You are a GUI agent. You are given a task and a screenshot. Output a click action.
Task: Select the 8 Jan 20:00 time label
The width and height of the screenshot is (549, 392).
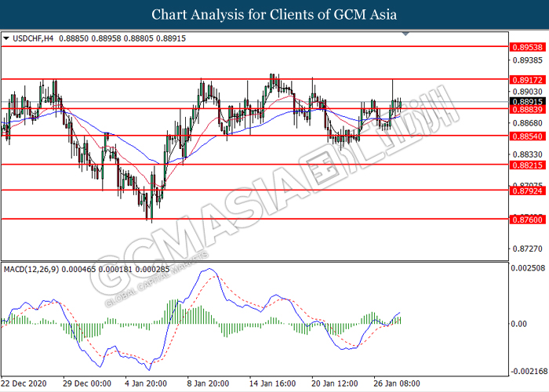click(x=206, y=383)
